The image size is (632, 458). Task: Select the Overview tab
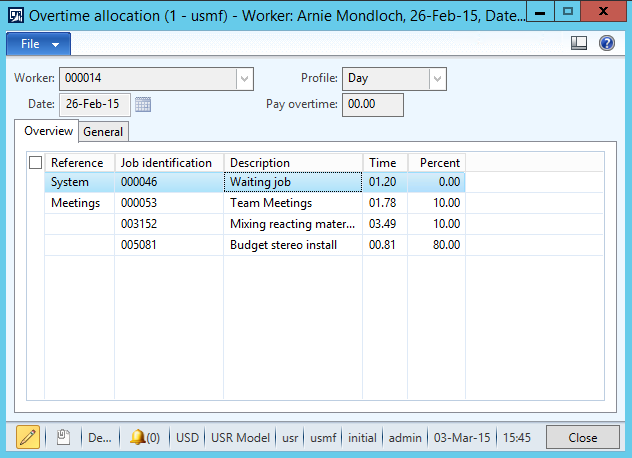click(48, 131)
